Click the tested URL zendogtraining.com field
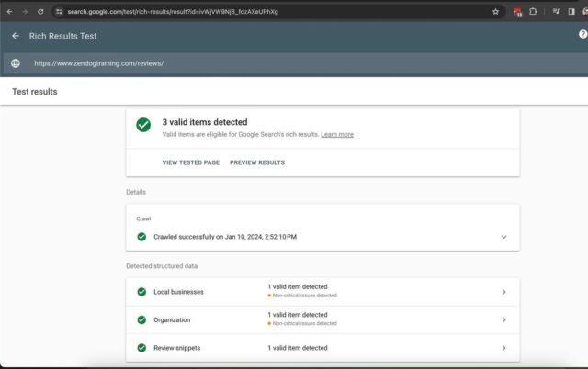The image size is (588, 369). click(98, 63)
